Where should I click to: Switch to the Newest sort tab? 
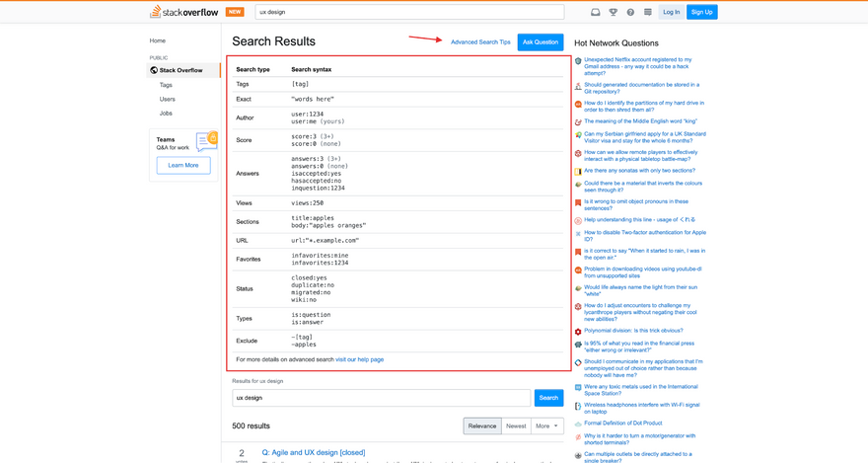tap(516, 425)
